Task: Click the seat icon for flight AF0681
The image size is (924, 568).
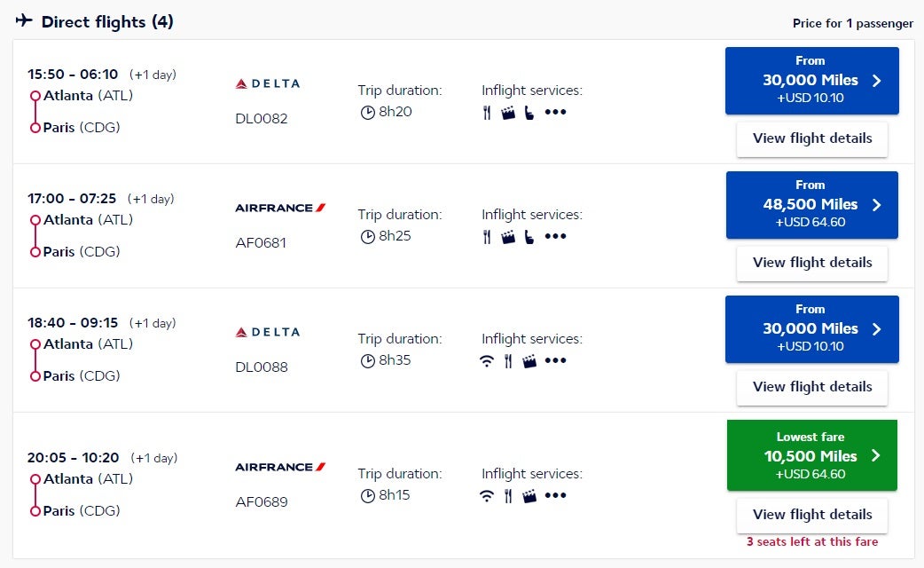Action: coord(529,237)
